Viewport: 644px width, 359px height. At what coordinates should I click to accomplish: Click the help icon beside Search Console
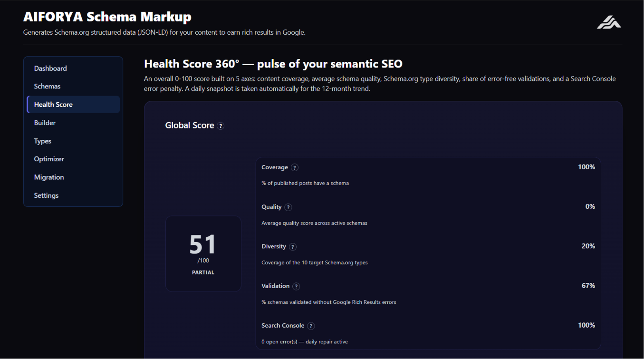click(x=311, y=326)
